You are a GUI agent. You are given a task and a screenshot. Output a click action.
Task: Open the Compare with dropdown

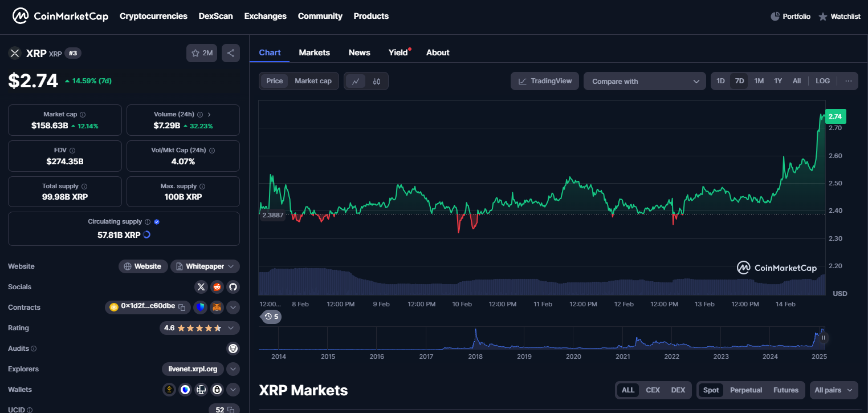(x=644, y=80)
